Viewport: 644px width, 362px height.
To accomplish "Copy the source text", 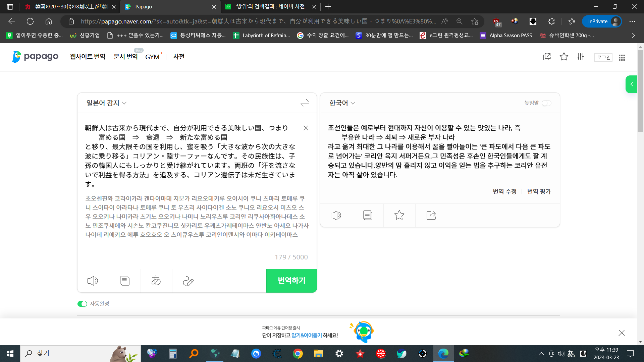I will 125,281.
